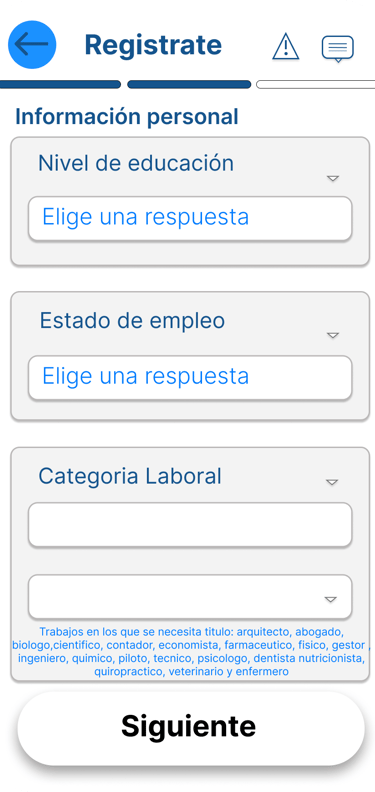Tap the blue back arrow button
Image resolution: width=375 pixels, height=792 pixels.
point(32,44)
